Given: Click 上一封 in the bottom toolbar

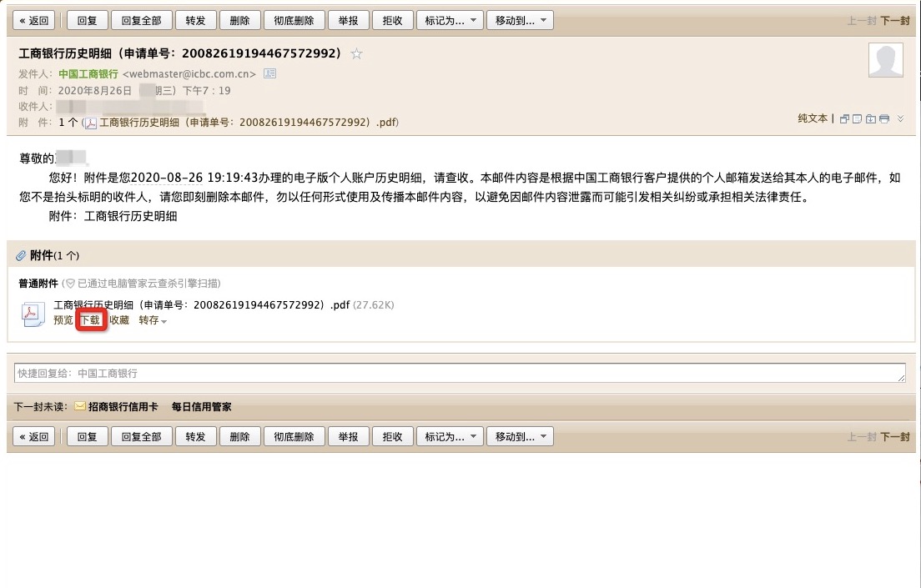Looking at the screenshot, I should [x=862, y=436].
